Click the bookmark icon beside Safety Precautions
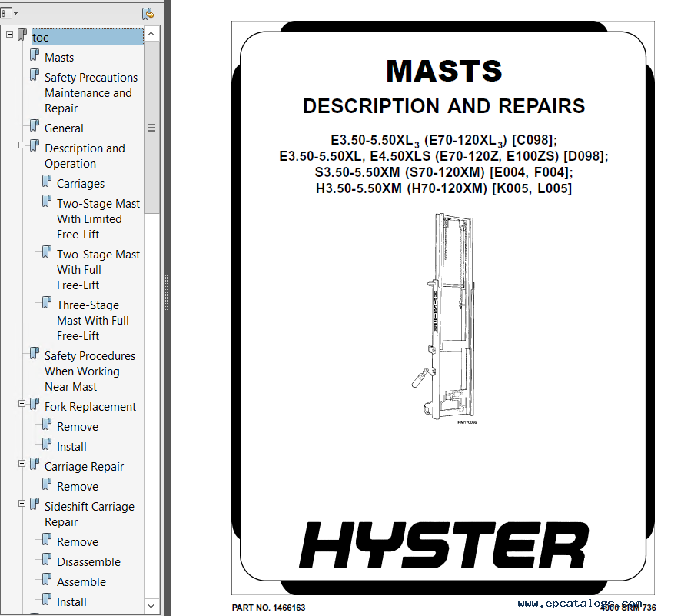681x616 pixels. click(35, 75)
